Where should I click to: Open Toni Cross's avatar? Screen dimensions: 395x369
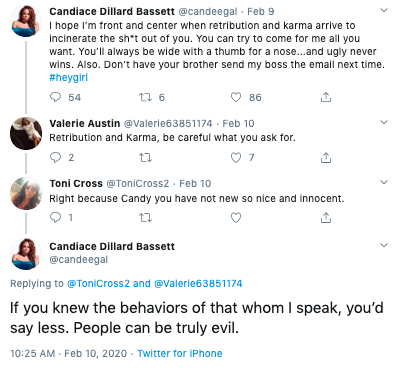26,194
